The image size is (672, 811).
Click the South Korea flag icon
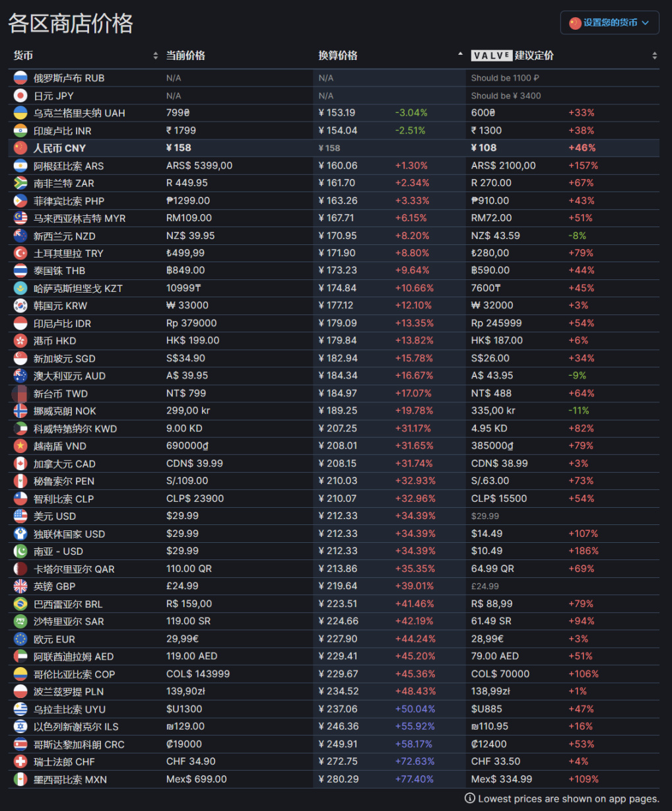click(20, 306)
